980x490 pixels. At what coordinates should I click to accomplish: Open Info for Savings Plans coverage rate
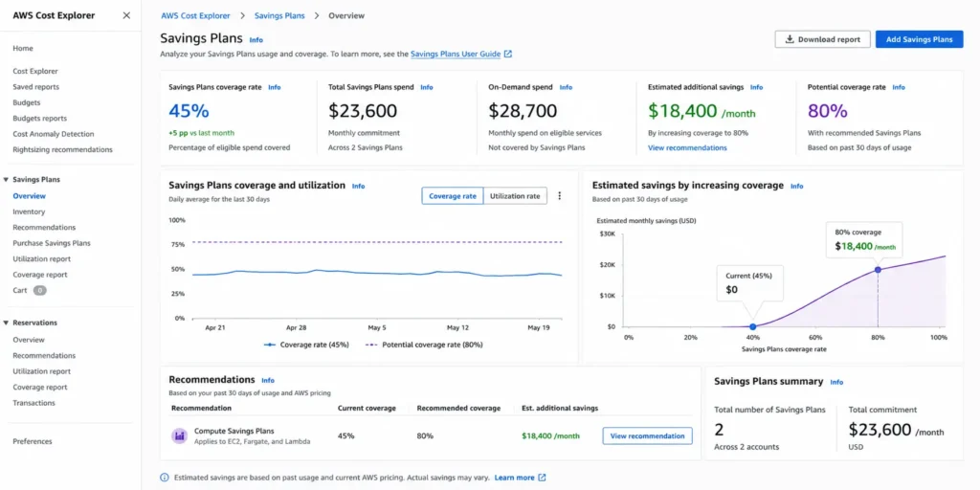(x=275, y=87)
